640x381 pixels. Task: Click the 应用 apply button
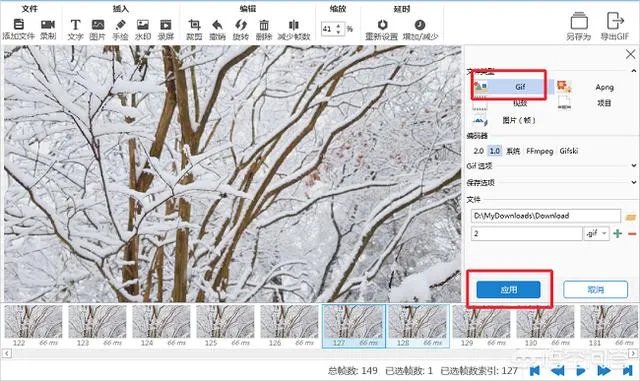click(x=509, y=290)
